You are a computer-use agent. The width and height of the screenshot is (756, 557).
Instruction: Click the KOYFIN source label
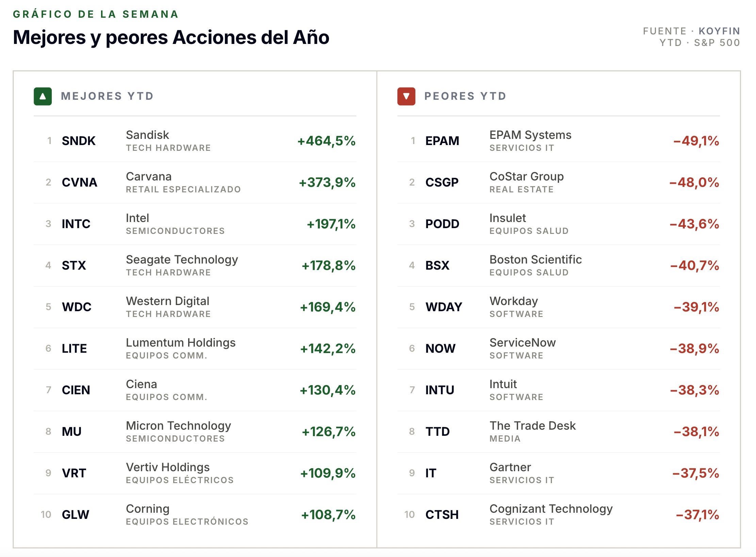[719, 31]
